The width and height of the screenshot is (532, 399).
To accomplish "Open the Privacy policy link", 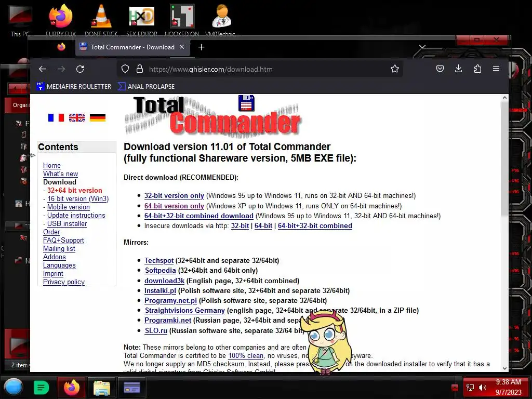I will [x=64, y=282].
